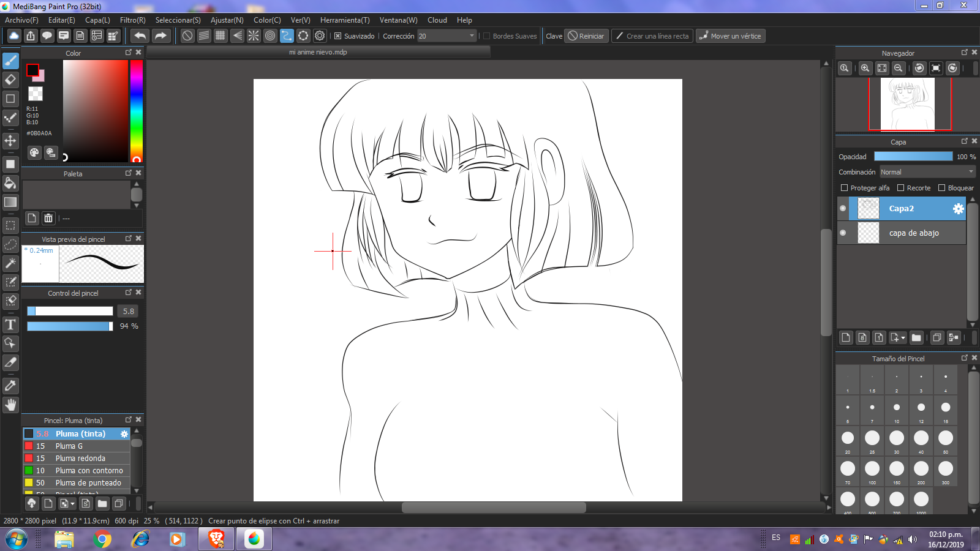This screenshot has width=980, height=551.
Task: Select the Eraser tool
Action: 10,80
